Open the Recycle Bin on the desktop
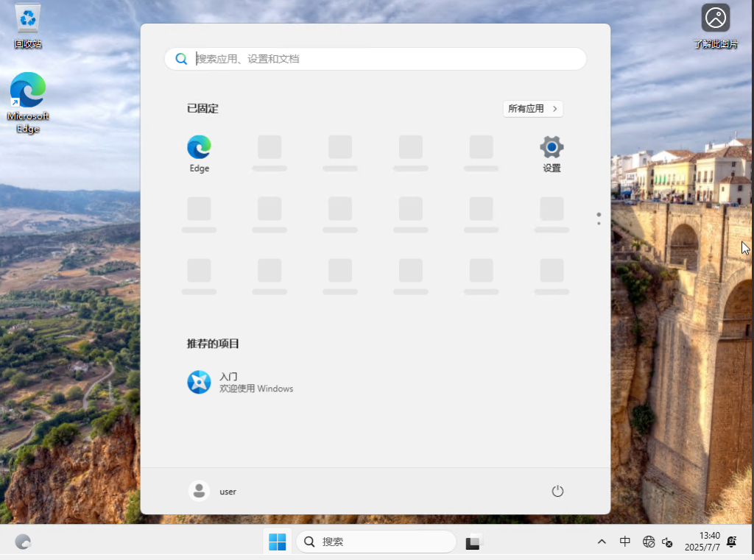 [x=27, y=22]
